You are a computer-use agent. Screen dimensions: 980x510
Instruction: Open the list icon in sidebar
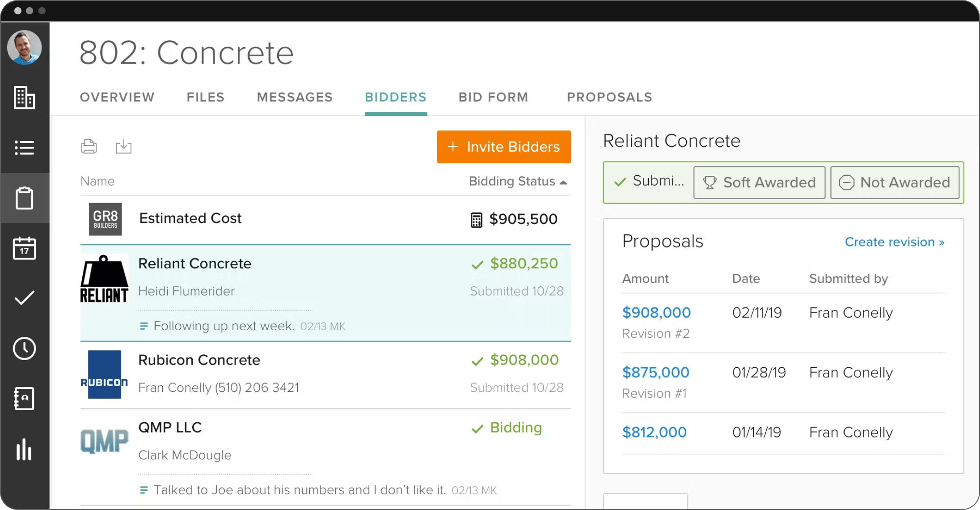(24, 148)
